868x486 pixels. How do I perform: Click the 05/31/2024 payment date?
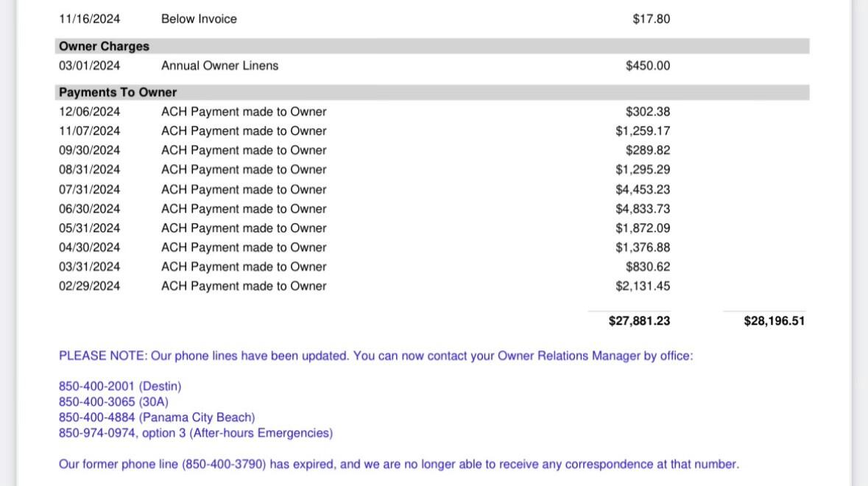pos(89,228)
